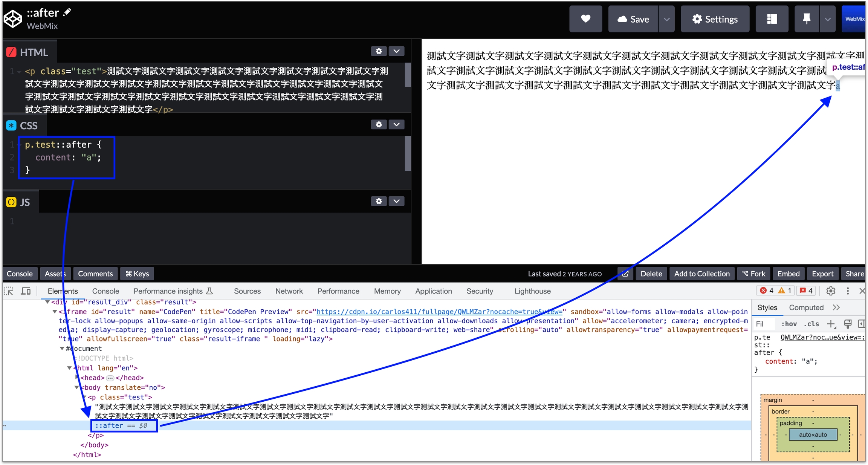Open HTML editor settings gear
The width and height of the screenshot is (868, 465).
pos(379,51)
